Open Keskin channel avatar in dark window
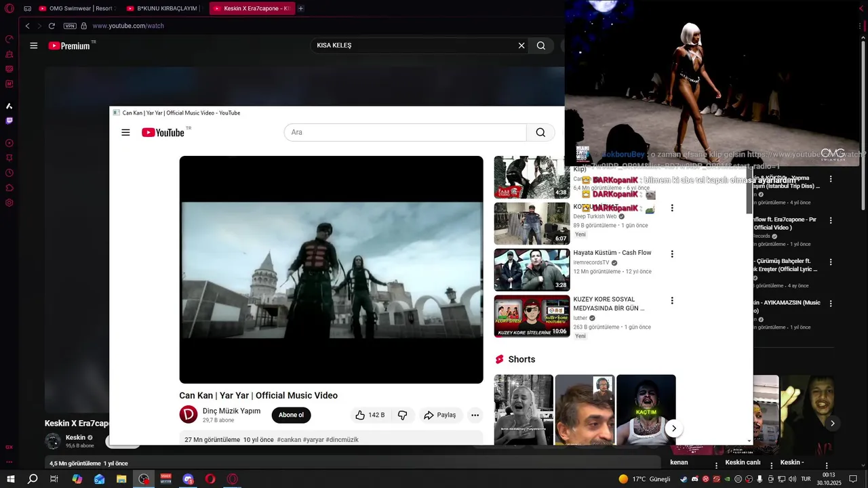 click(53, 441)
